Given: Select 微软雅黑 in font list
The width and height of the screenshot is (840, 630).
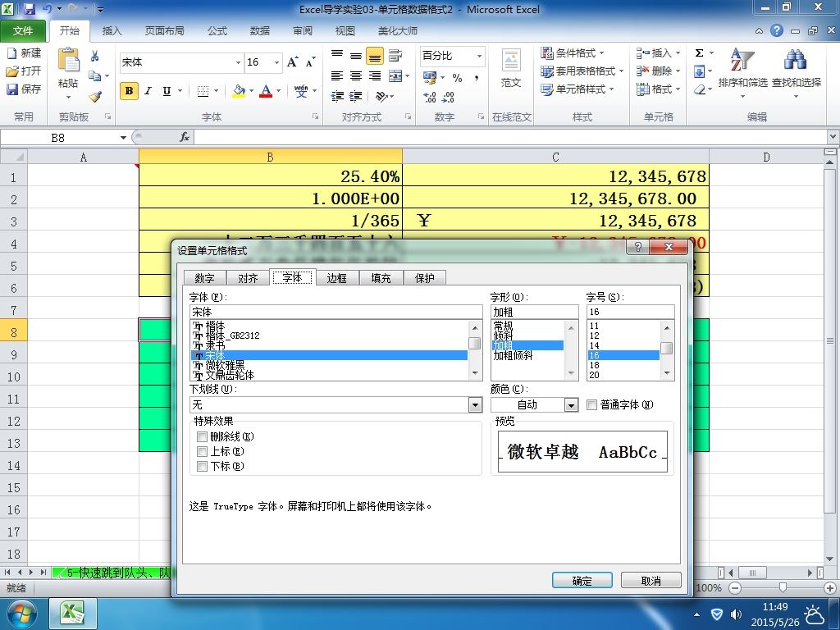Looking at the screenshot, I should 330,365.
